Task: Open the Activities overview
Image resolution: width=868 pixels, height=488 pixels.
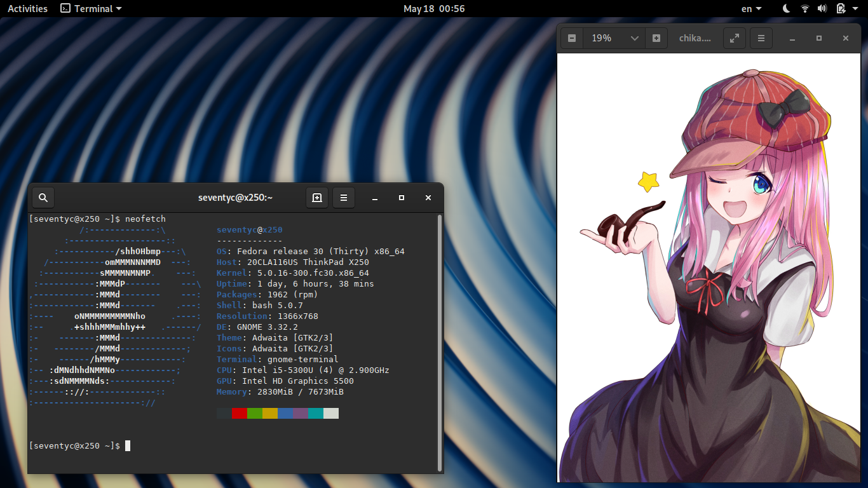Action: coord(27,8)
